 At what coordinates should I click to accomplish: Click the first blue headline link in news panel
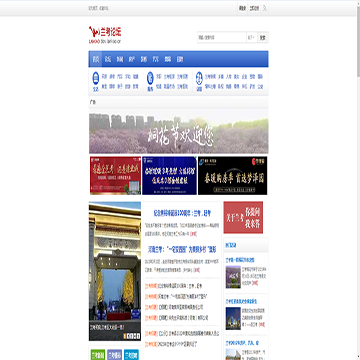[182, 213]
